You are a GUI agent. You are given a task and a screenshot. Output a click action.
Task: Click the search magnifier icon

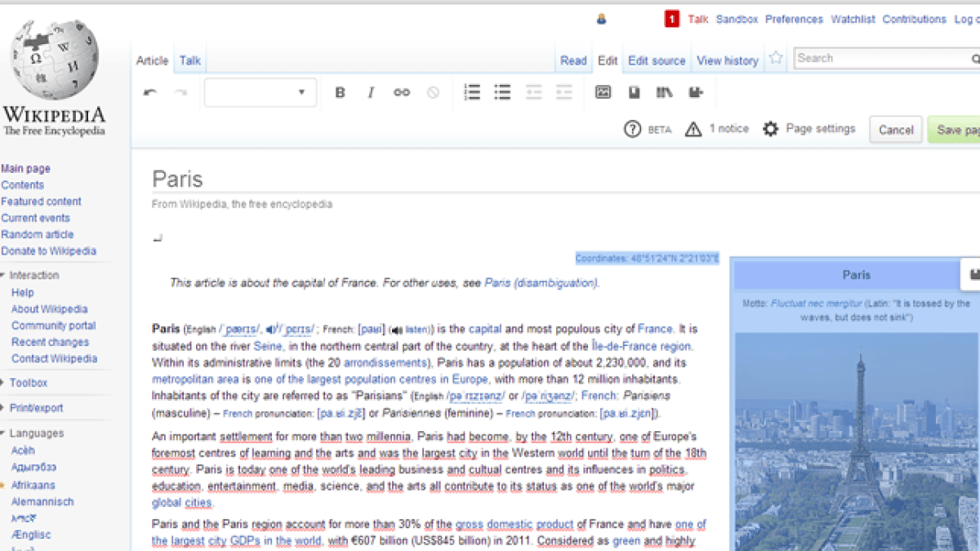coord(975,59)
